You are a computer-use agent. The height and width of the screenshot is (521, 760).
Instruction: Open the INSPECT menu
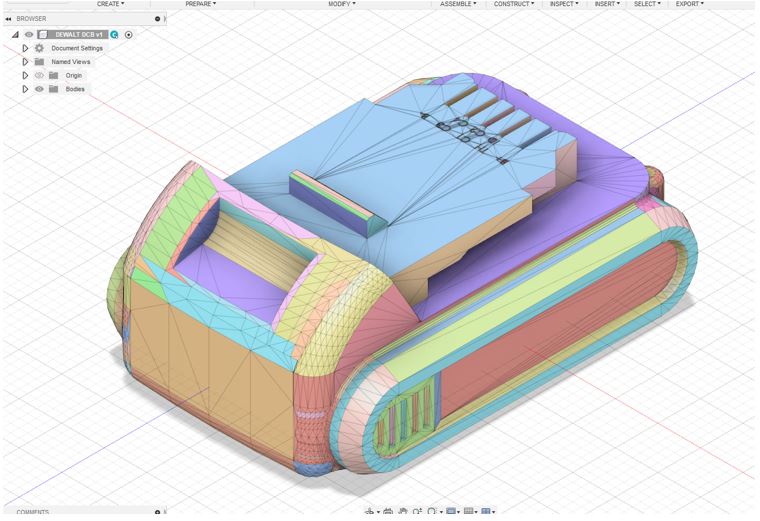click(x=564, y=4)
